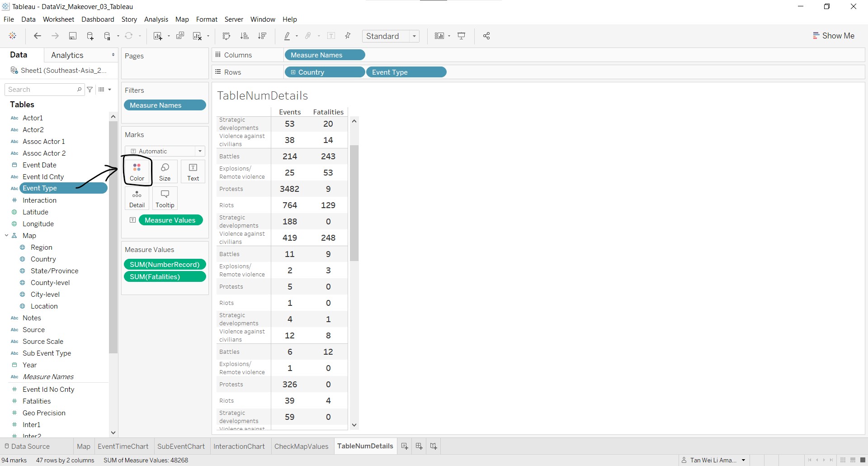Viewport: 868px width, 466px height.
Task: Switch to filmstrip view in status bar
Action: coord(853,460)
